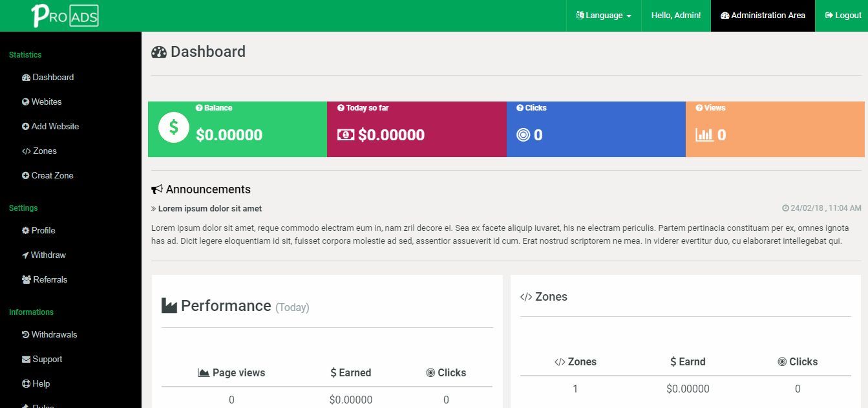The height and width of the screenshot is (408, 868).
Task: Click the 24/02/18 , 11:04 AM timestamp
Action: point(821,208)
